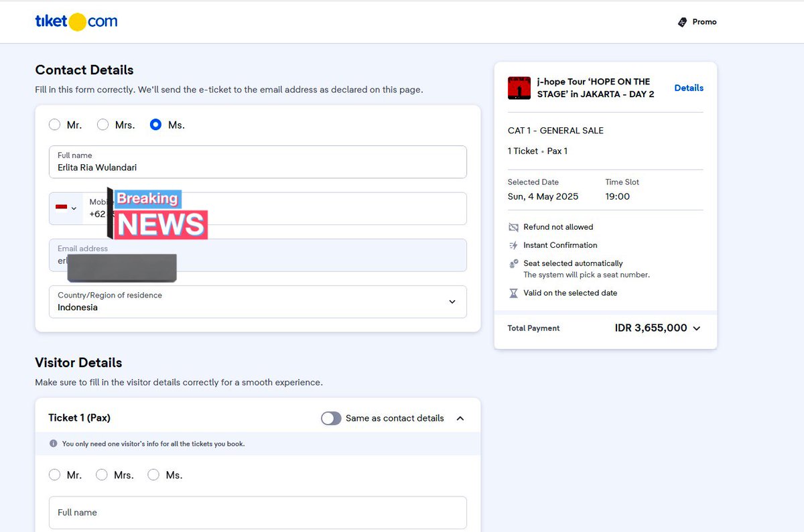Click the j-hope tour event thumbnail
The width and height of the screenshot is (804, 532).
pos(519,88)
